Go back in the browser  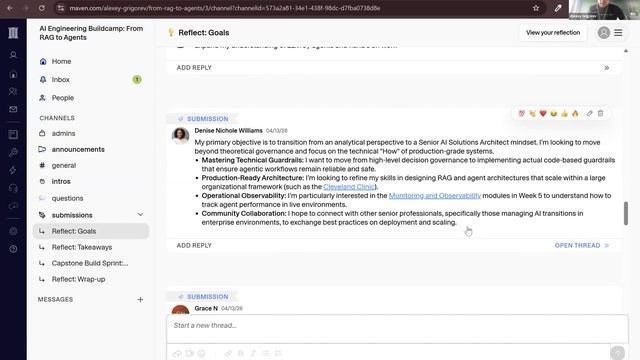[10, 8]
